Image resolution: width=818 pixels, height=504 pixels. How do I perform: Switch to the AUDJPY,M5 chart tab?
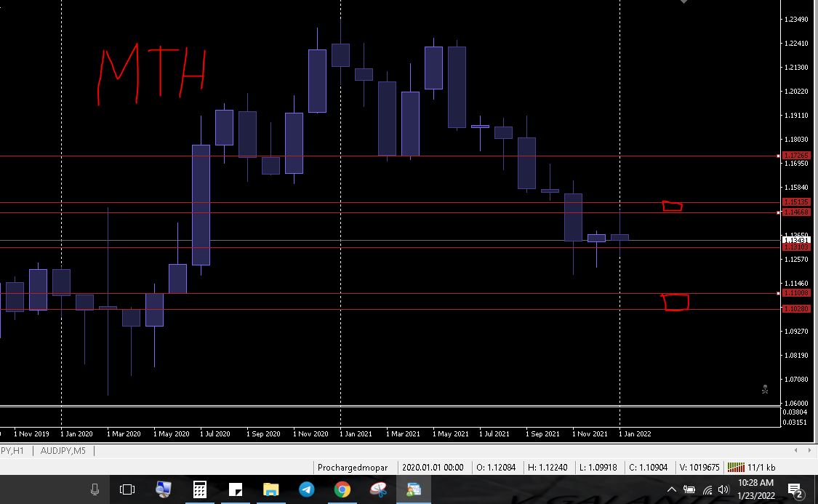point(63,450)
